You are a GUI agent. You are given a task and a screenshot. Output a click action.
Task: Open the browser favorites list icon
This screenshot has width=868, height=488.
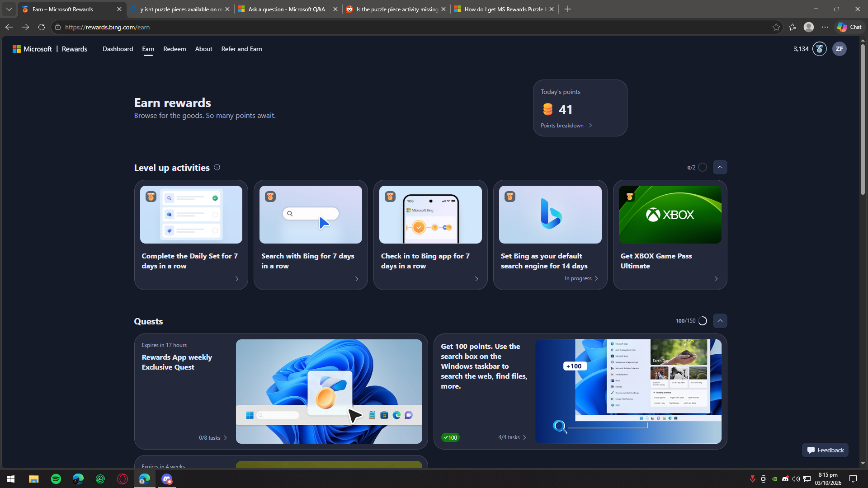tap(793, 27)
